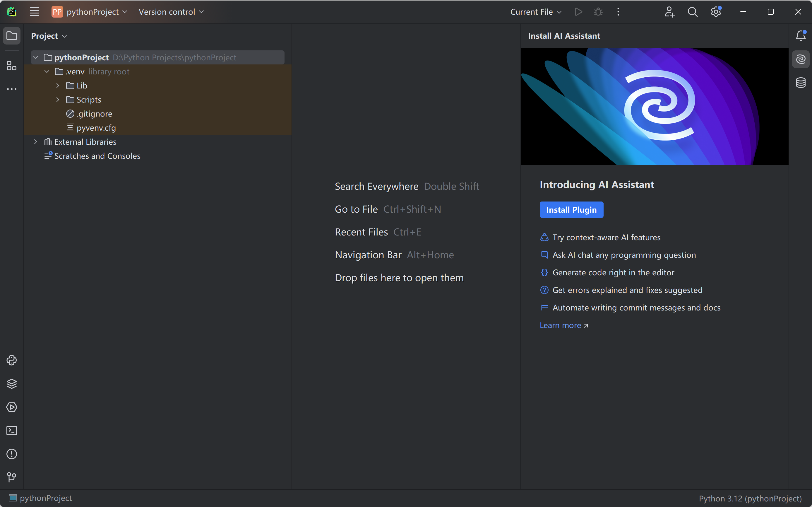Open the Version control dropdown
812x507 pixels.
pyautogui.click(x=171, y=12)
